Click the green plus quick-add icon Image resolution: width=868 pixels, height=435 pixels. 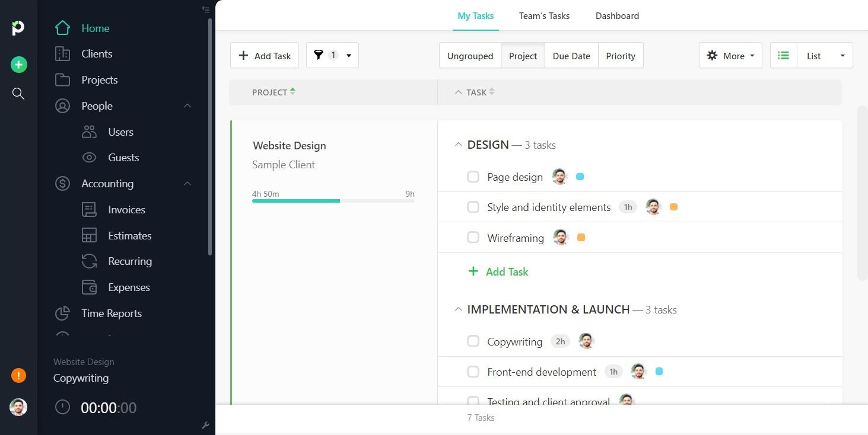point(18,65)
